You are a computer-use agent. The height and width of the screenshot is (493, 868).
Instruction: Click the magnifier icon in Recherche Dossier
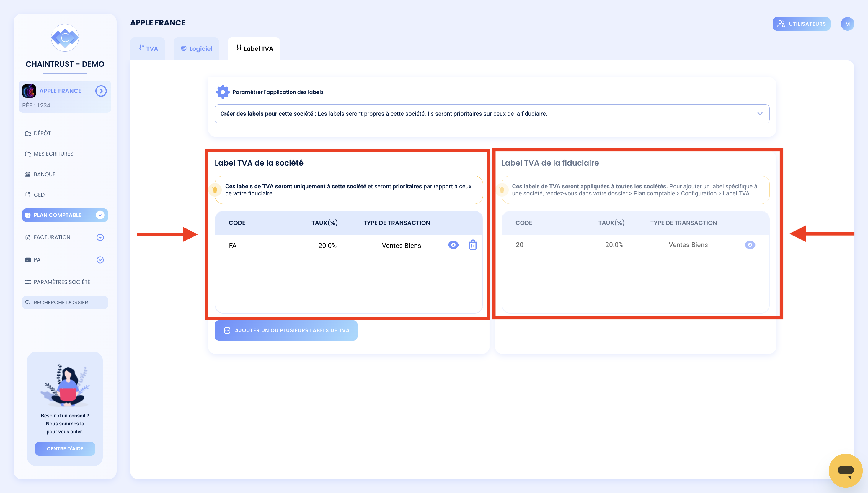point(28,302)
